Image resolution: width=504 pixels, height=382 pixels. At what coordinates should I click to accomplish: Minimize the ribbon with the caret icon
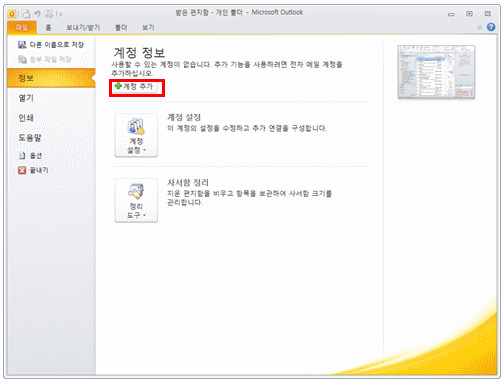[480, 27]
